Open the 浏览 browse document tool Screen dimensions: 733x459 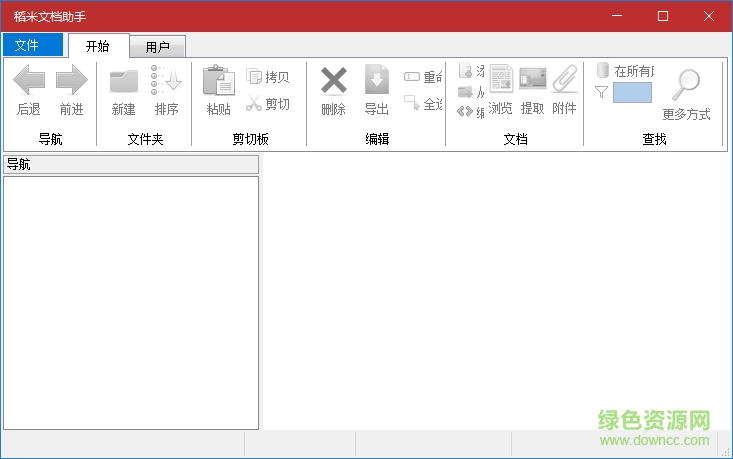(x=501, y=89)
